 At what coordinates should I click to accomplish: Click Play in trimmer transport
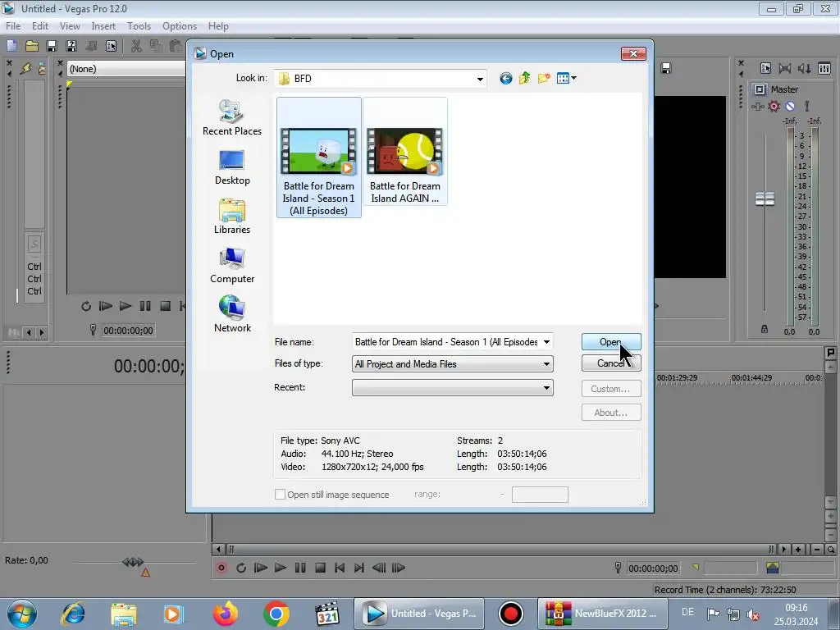pos(126,307)
